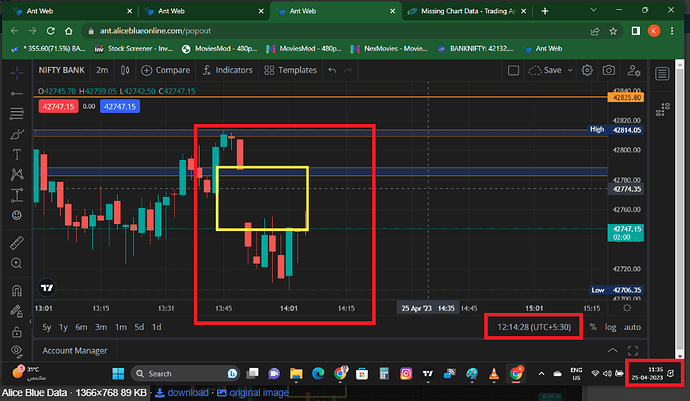Expand the Save dropdown arrow
This screenshot has width=690, height=401.
(570, 70)
